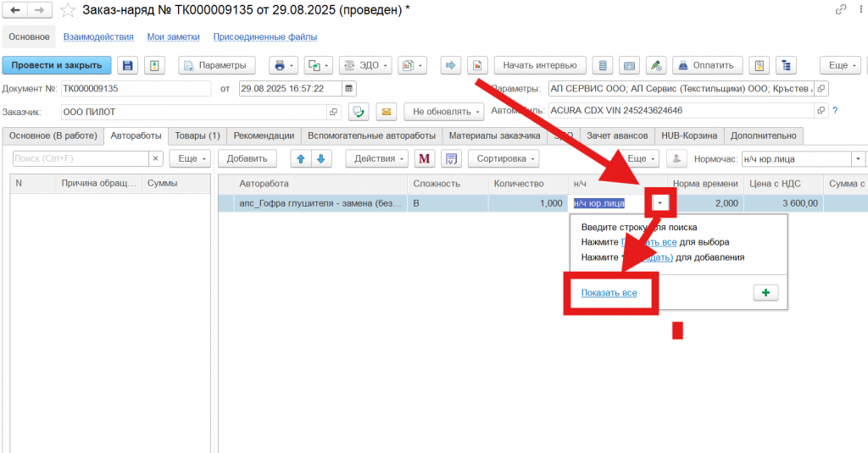
Task: Click the Начать интервью button
Action: (540, 65)
